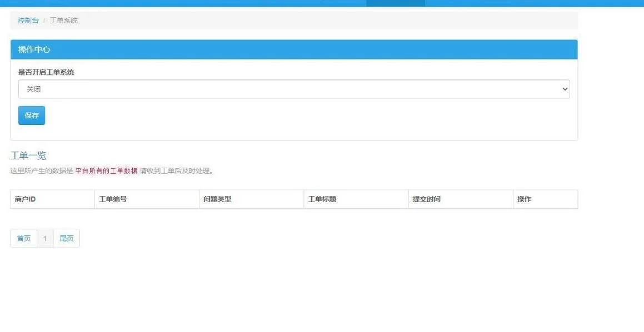Select page 1 in pagination
644x332 pixels.
[45, 239]
